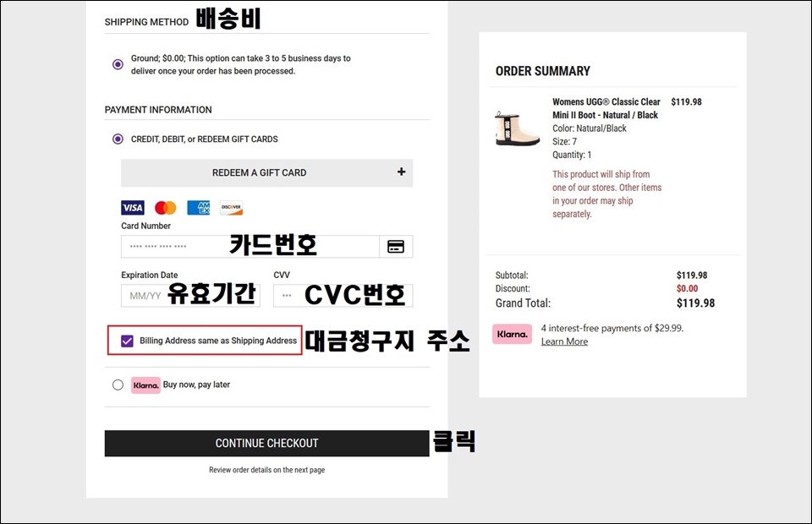The image size is (812, 524).
Task: Select the Ground shipping radio button
Action: 118,65
